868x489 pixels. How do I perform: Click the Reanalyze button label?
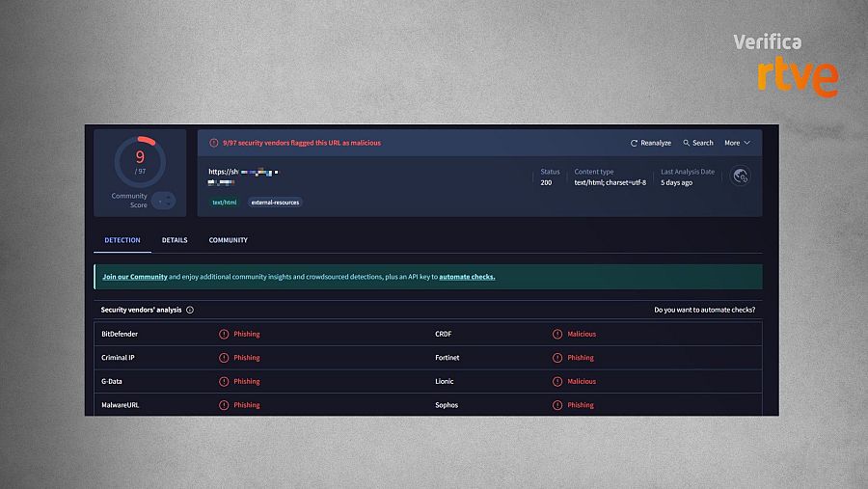[656, 143]
